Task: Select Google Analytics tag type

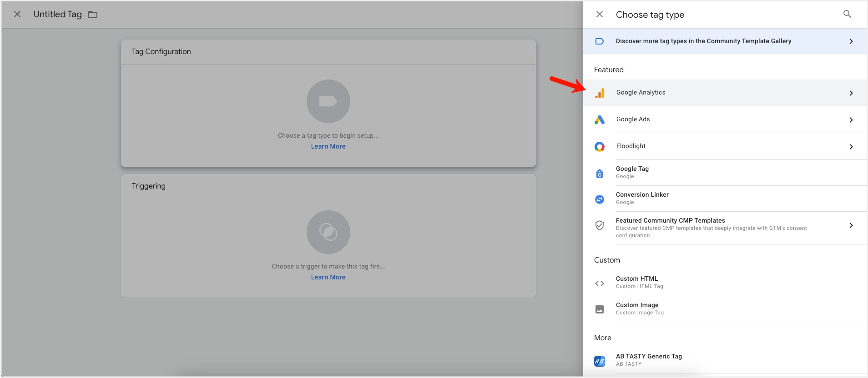Action: point(725,93)
